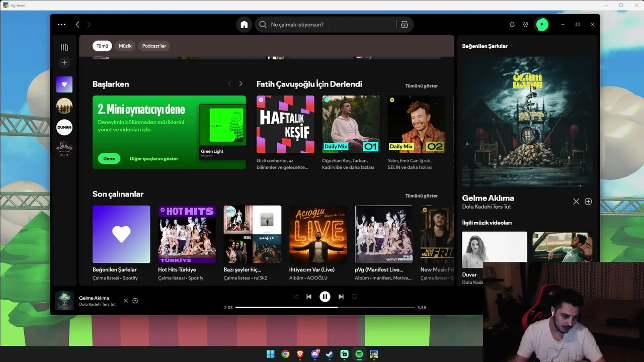Open Discord from the taskbar
The height and width of the screenshot is (362, 644).
pos(315,354)
